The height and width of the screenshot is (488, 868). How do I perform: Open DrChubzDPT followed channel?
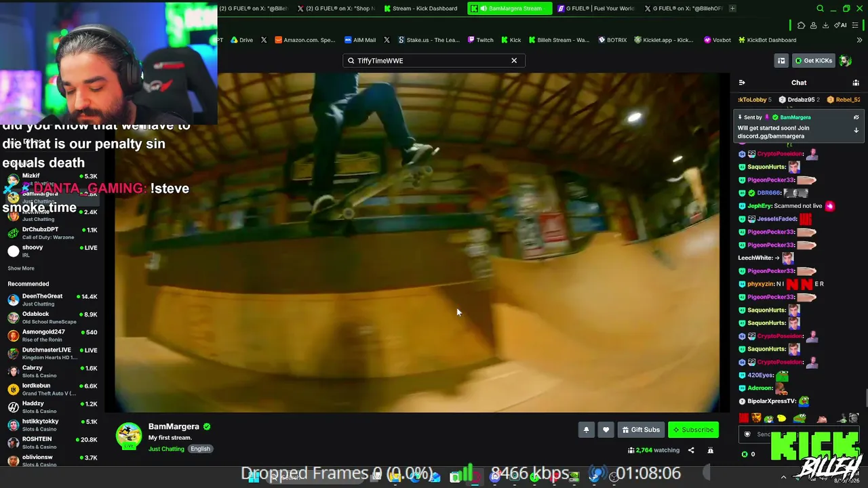53,233
